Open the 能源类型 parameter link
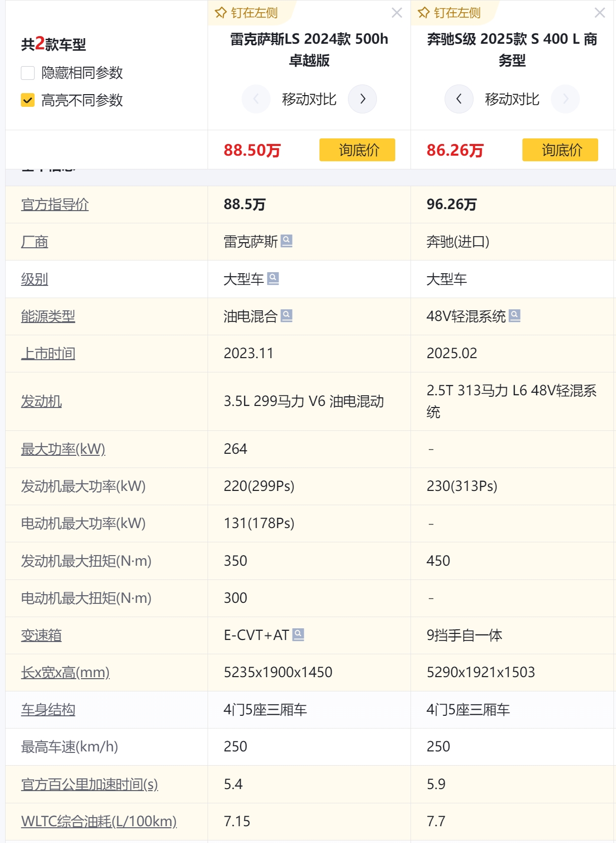The width and height of the screenshot is (616, 843). coord(48,316)
